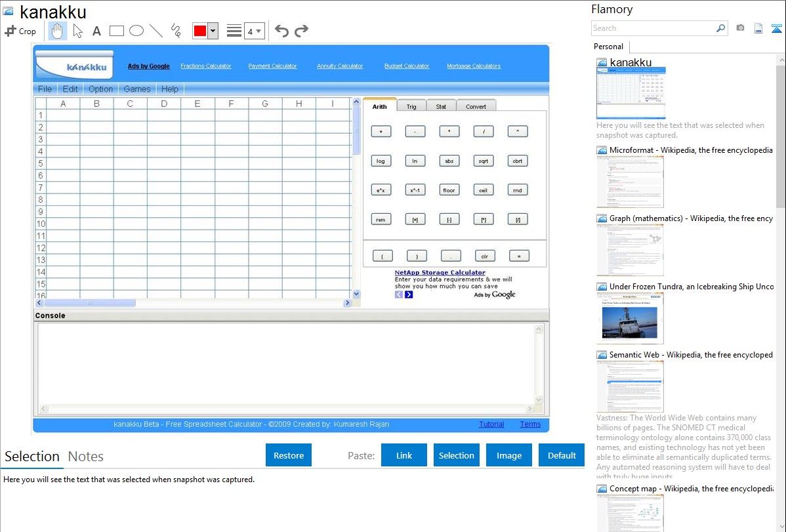Open the Tutorial link in footer

(x=492, y=424)
